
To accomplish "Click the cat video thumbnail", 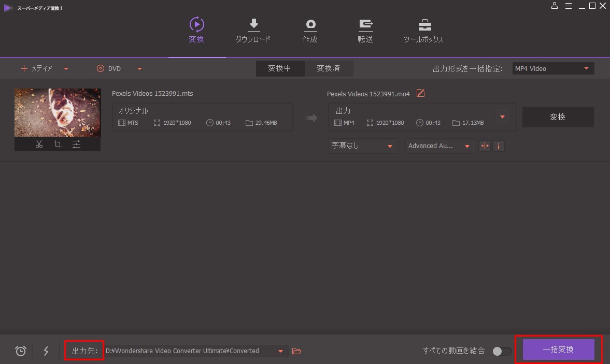I will (58, 112).
